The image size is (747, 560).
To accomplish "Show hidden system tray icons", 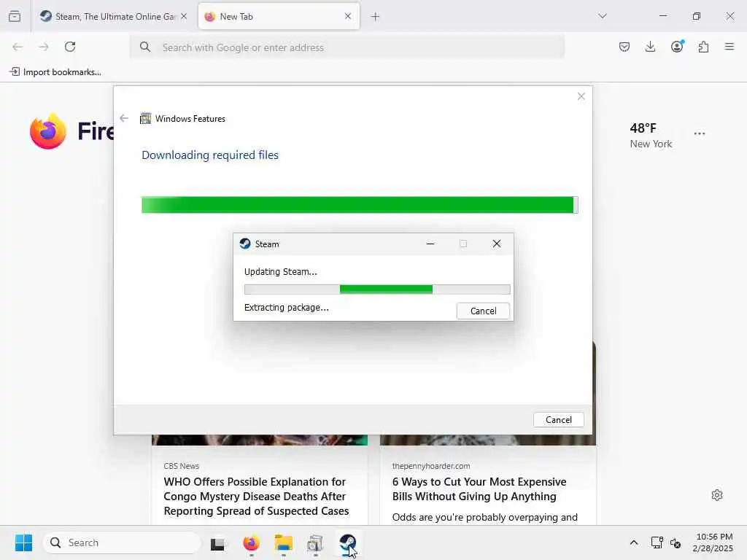I will (x=634, y=542).
